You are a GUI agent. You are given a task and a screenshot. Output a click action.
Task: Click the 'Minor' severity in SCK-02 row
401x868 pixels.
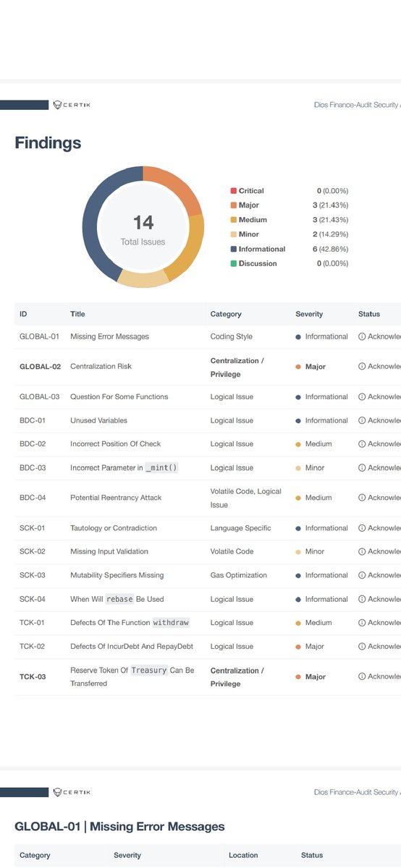[310, 551]
